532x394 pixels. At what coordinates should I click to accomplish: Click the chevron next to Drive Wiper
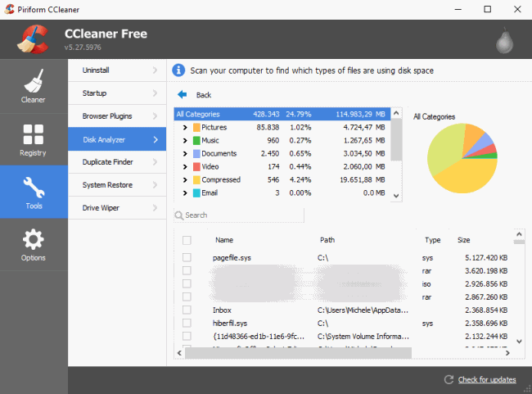tap(155, 208)
